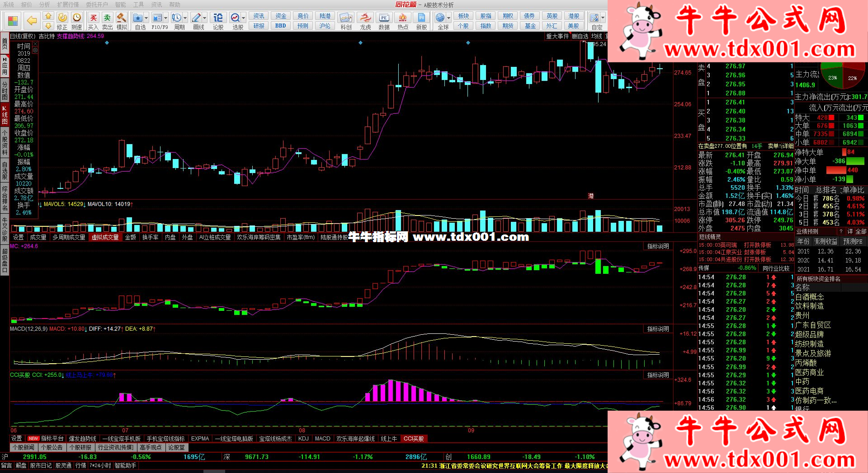Select the 分时图 sidebar tab
Image resolution: width=868 pixels, height=473 pixels.
tap(5, 91)
